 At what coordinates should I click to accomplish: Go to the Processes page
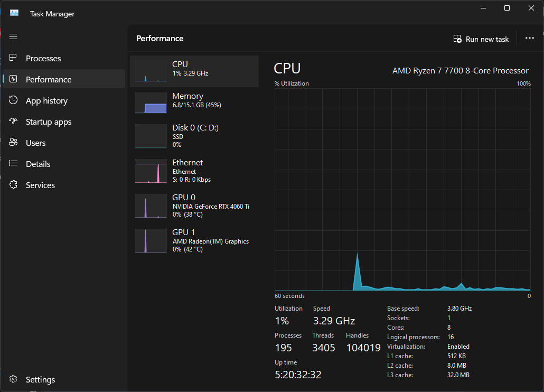tap(64, 58)
